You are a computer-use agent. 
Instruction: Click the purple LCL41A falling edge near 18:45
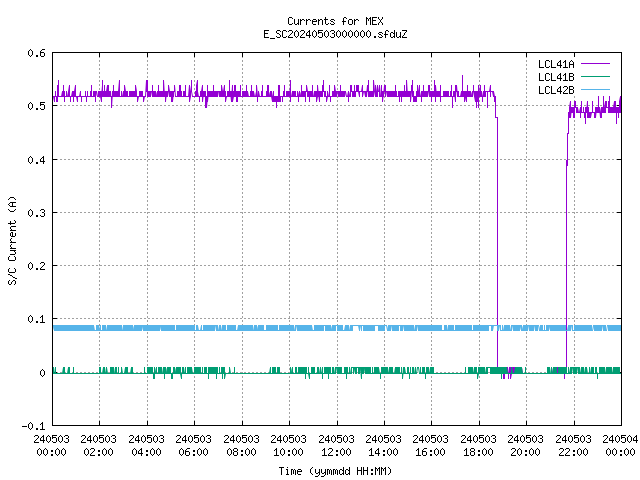[497, 241]
